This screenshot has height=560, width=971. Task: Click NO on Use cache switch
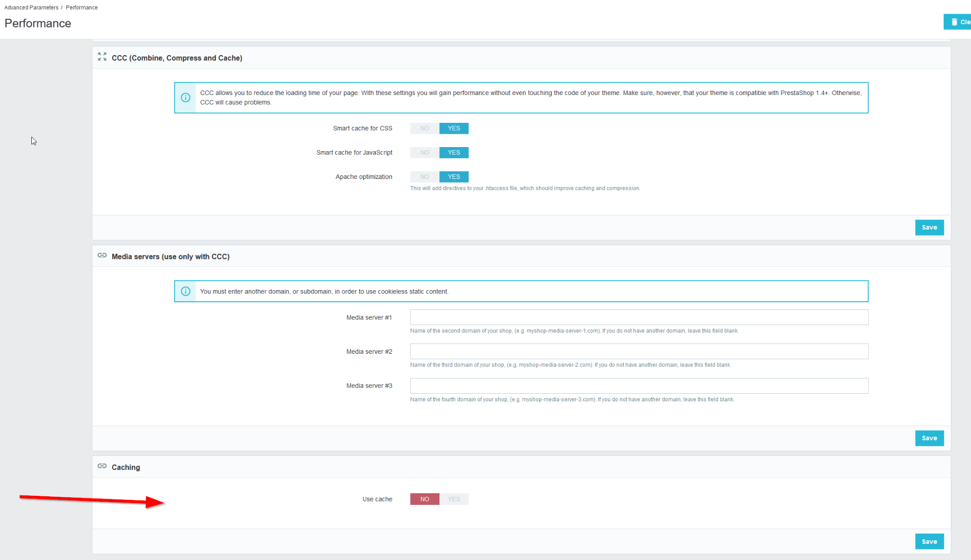[424, 499]
